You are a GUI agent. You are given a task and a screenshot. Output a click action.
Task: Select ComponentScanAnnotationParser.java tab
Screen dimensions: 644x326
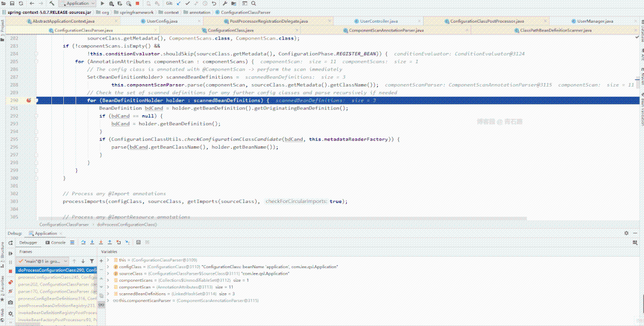pos(386,30)
